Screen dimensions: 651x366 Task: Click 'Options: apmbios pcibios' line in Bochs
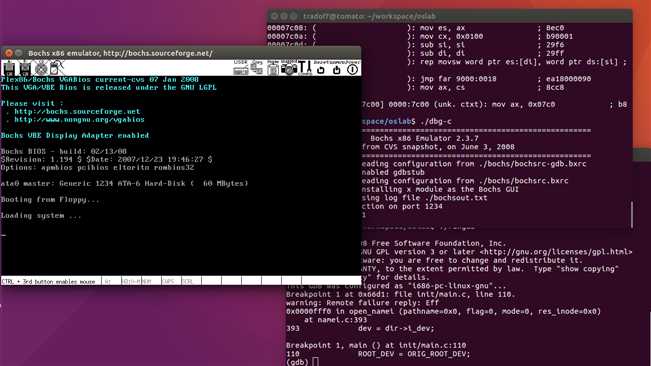point(98,168)
